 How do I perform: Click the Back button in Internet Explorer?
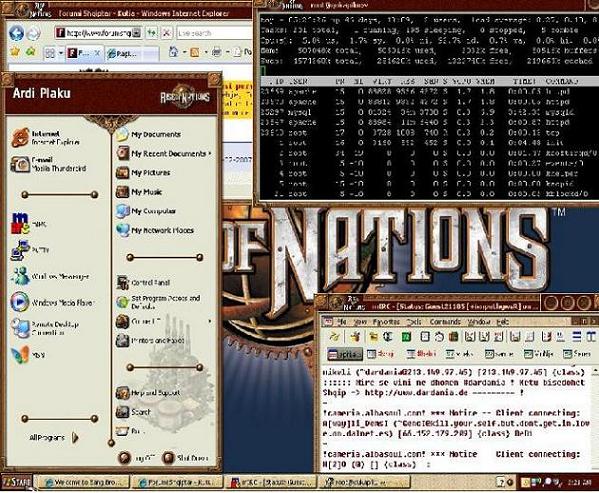(16, 33)
